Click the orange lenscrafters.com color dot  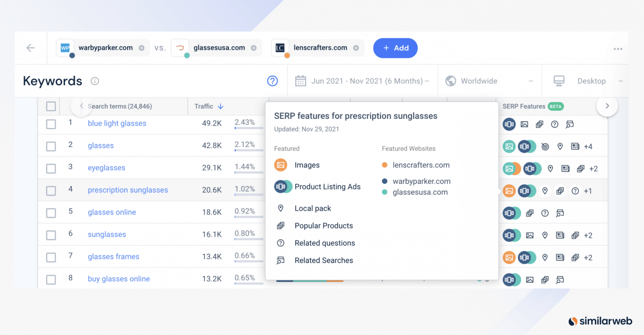[384, 165]
